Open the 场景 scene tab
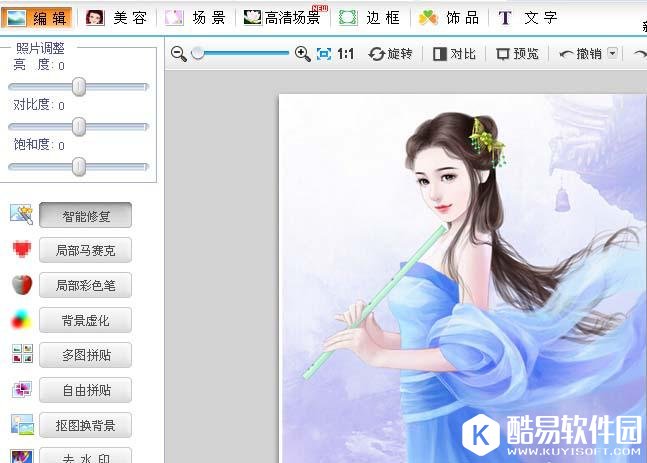647x463 pixels. pos(196,17)
